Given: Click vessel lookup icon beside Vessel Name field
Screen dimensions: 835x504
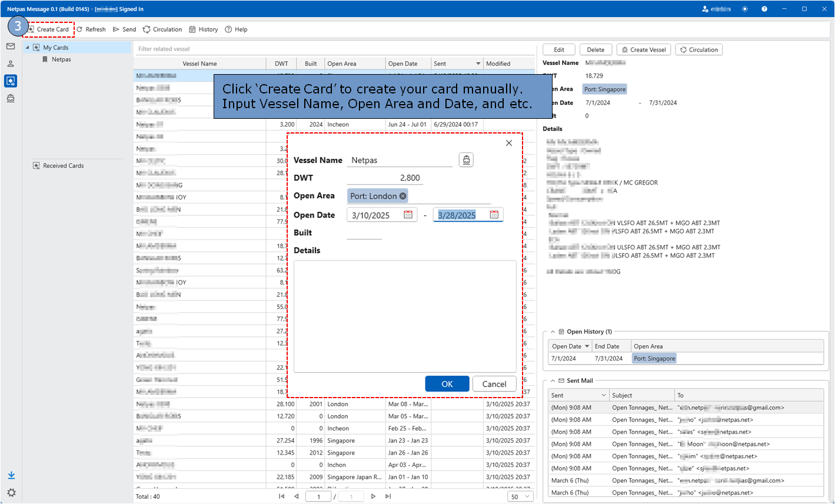Looking at the screenshot, I should coord(466,160).
